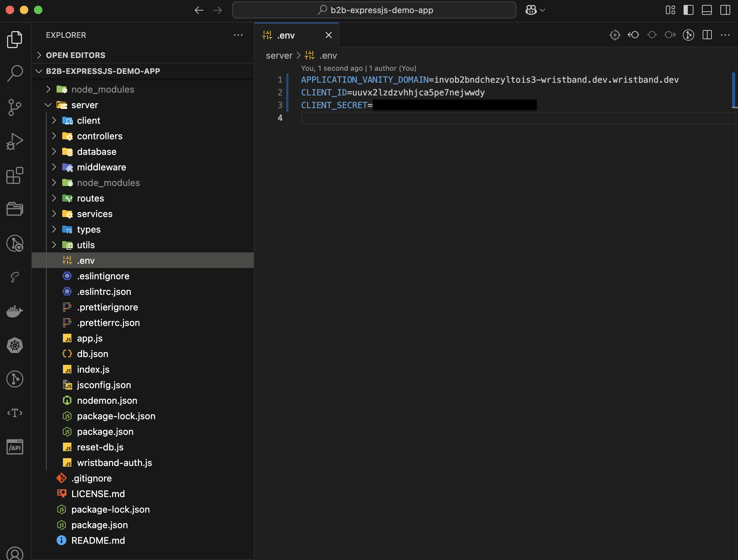Viewport: 738px width, 560px height.
Task: Open the Copilot menu icon in title bar
Action: point(531,10)
